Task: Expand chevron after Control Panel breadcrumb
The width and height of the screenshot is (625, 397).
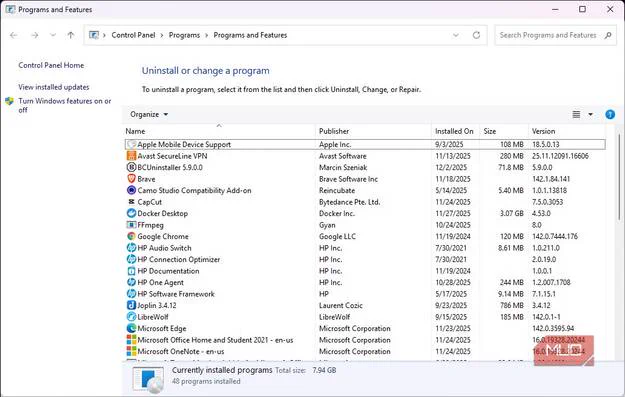Action: tap(162, 35)
